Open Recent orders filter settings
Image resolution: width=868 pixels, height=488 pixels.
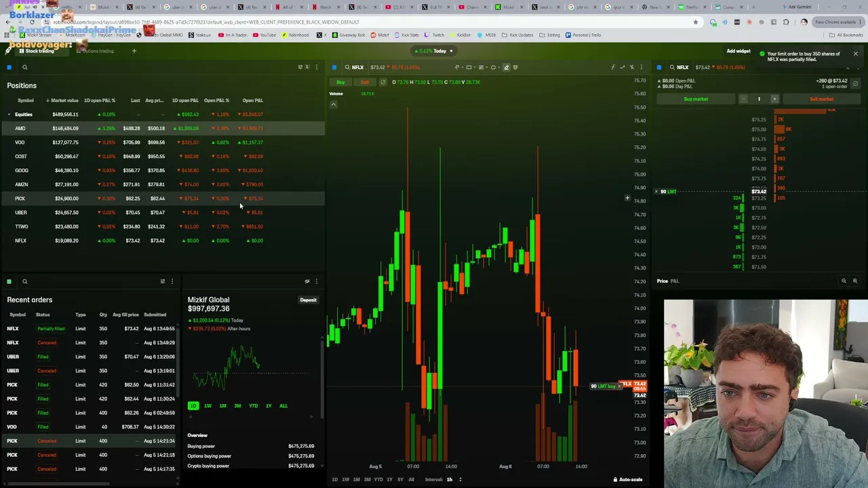pyautogui.click(x=162, y=281)
